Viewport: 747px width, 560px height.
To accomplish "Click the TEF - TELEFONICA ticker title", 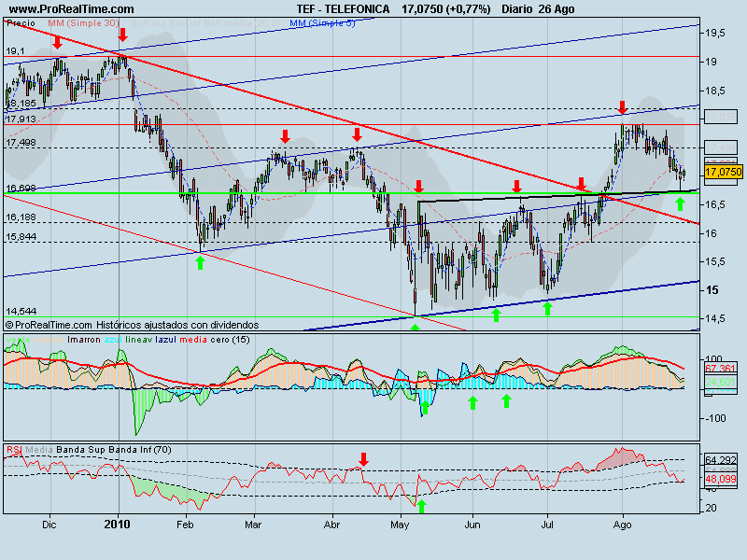I will [x=343, y=9].
